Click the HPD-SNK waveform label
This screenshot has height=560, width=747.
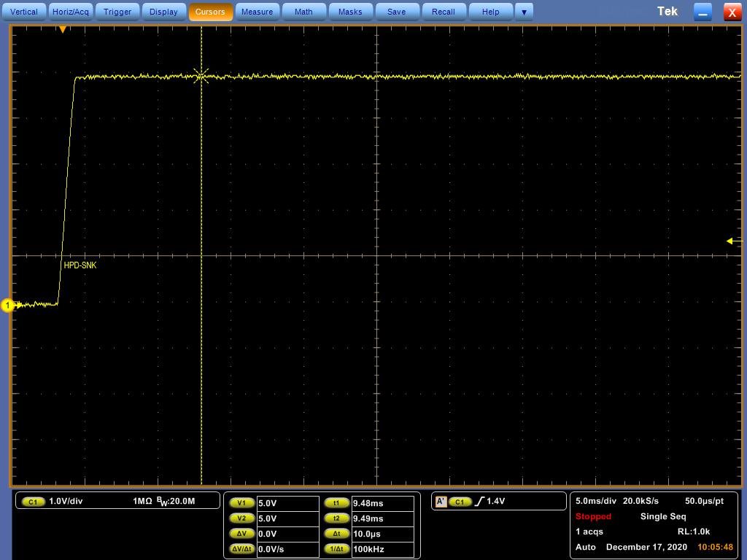coord(80,265)
